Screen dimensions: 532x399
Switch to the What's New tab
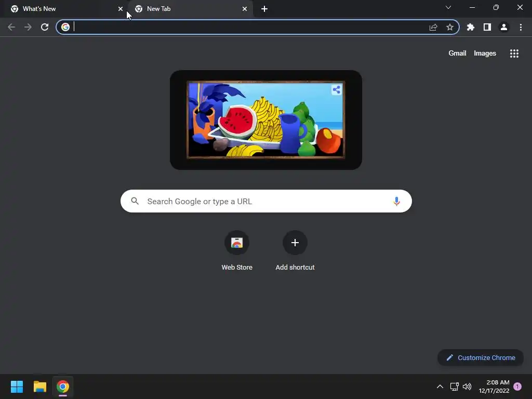64,9
